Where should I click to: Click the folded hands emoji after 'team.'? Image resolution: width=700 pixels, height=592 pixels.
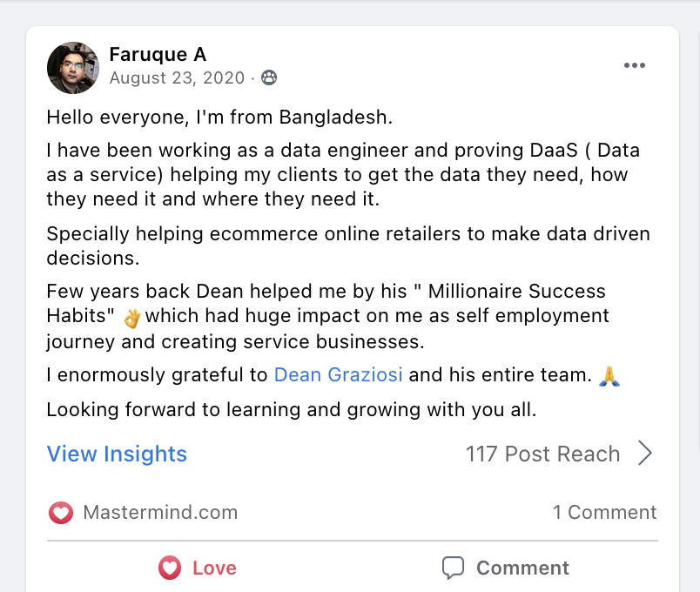coord(609,376)
